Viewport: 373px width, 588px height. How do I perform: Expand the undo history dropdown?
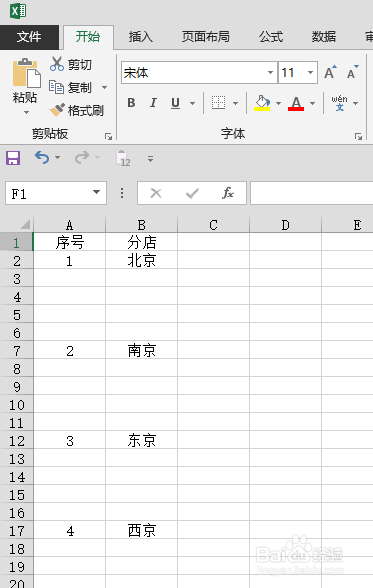click(x=57, y=158)
